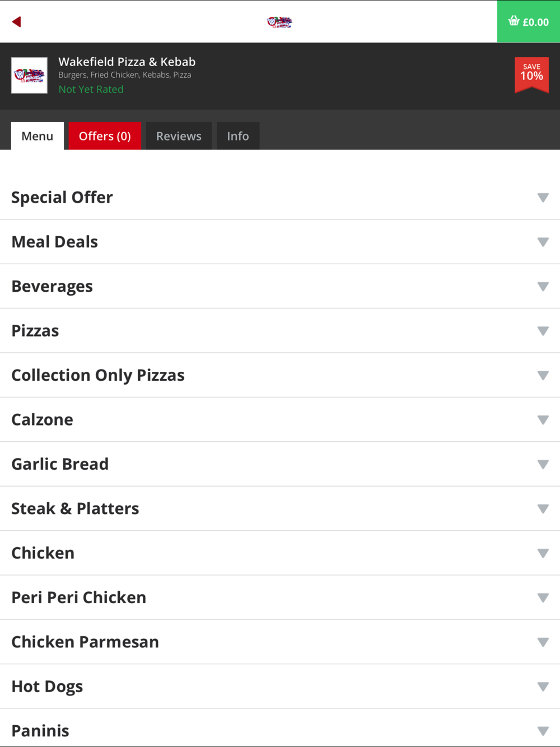Tap the red back arrow icon
The width and height of the screenshot is (560, 747).
point(17,22)
